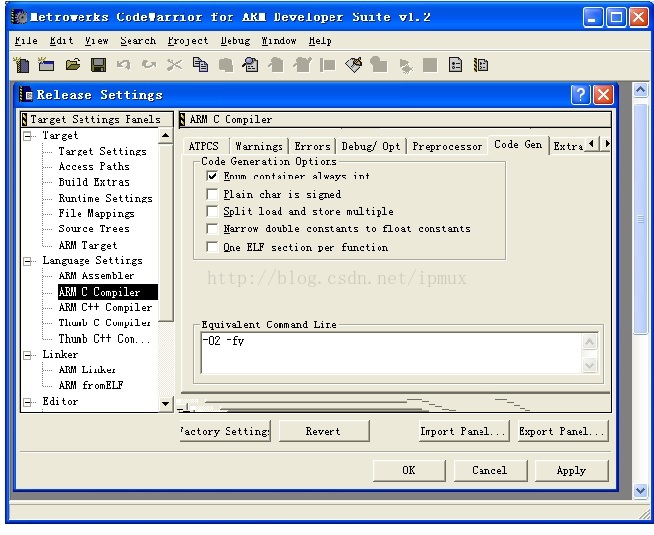
Task: Click inside the Equivalent Command Line field
Action: [x=392, y=353]
